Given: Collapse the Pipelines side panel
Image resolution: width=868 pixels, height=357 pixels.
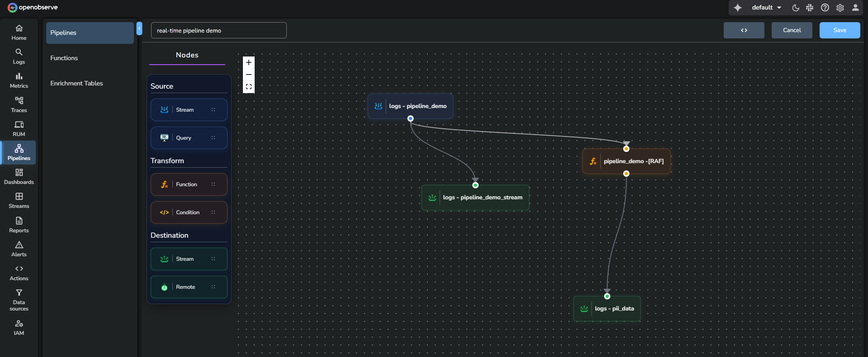Looking at the screenshot, I should [139, 28].
